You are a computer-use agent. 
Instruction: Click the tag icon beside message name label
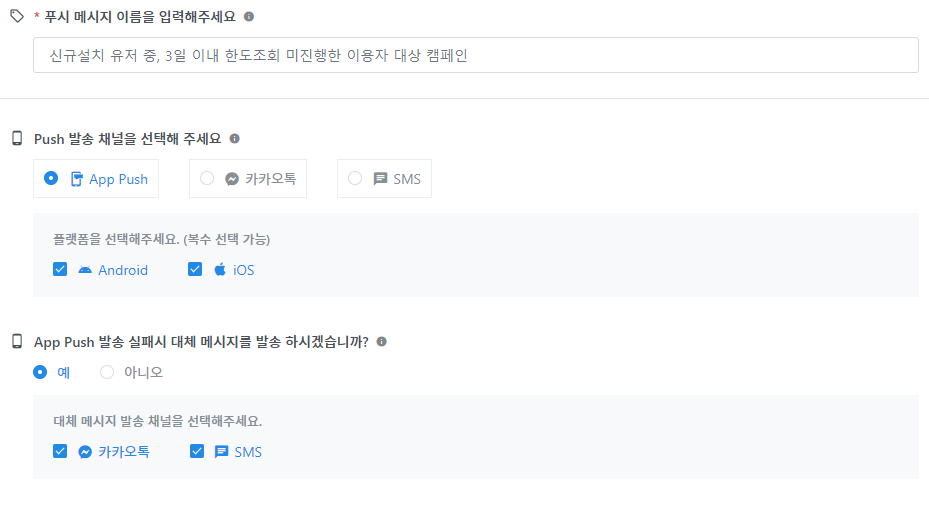tap(16, 17)
